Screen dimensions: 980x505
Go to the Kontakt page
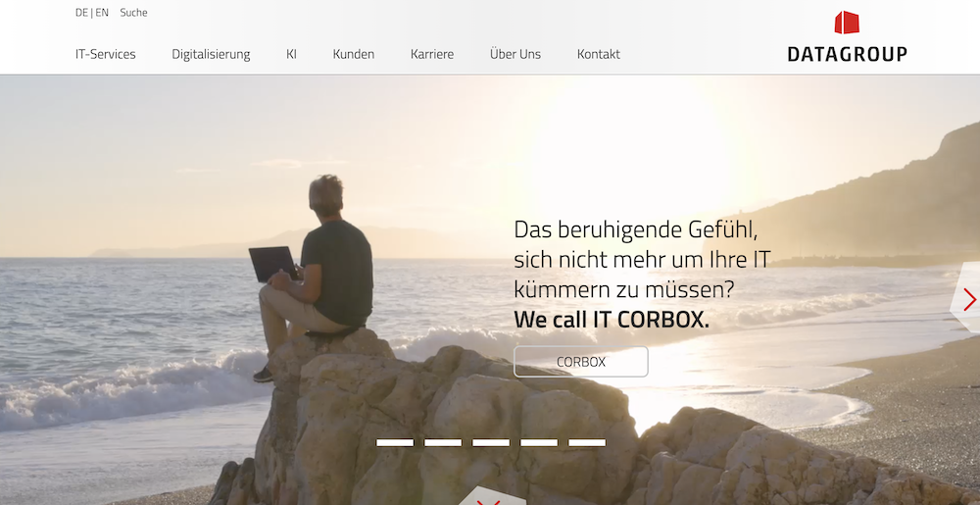(x=598, y=54)
